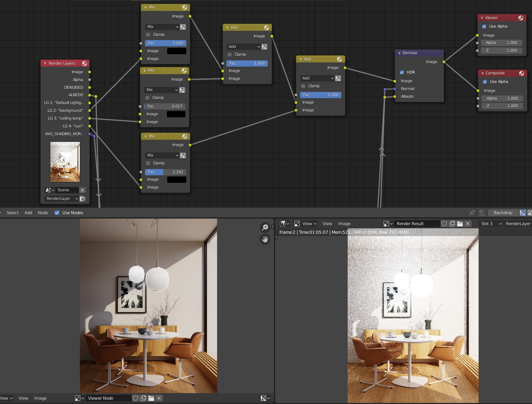
Task: Unlink the Viewer Node image with X
Action: (x=159, y=398)
